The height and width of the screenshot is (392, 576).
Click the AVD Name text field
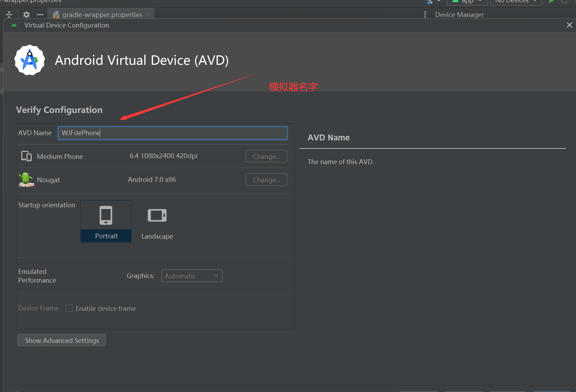coord(172,133)
